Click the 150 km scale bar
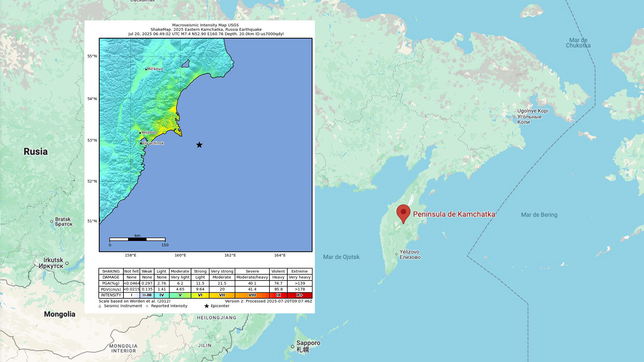Viewport: 644px width, 362px height. tap(137, 239)
